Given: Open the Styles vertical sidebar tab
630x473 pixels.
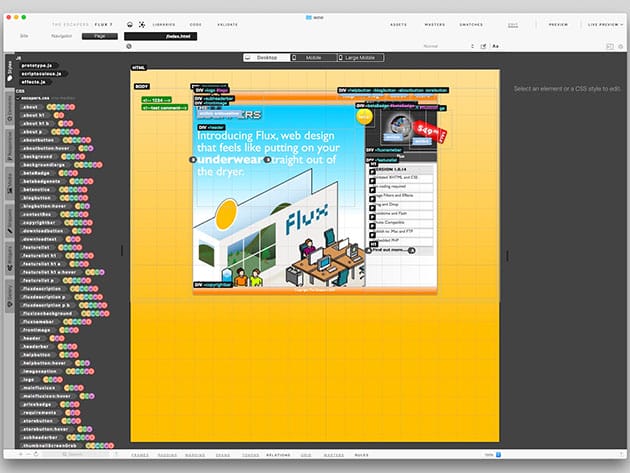Looking at the screenshot, I should click(x=10, y=70).
